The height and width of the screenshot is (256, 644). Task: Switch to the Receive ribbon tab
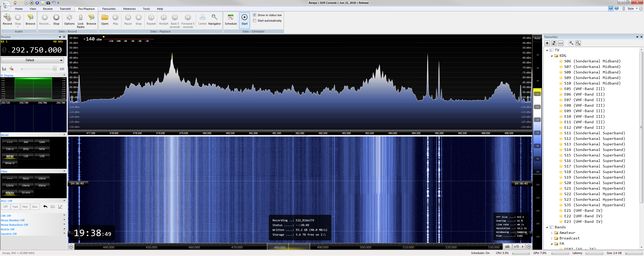48,9
